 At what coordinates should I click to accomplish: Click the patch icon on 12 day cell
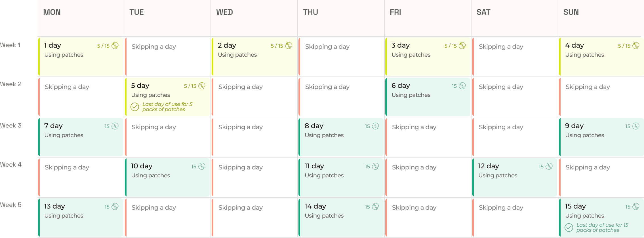(549, 166)
